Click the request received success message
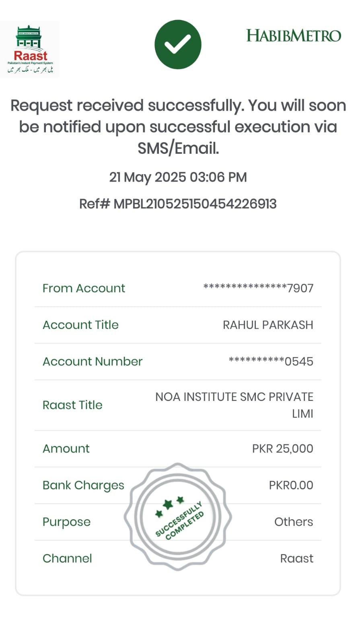The image size is (356, 644). point(178,127)
